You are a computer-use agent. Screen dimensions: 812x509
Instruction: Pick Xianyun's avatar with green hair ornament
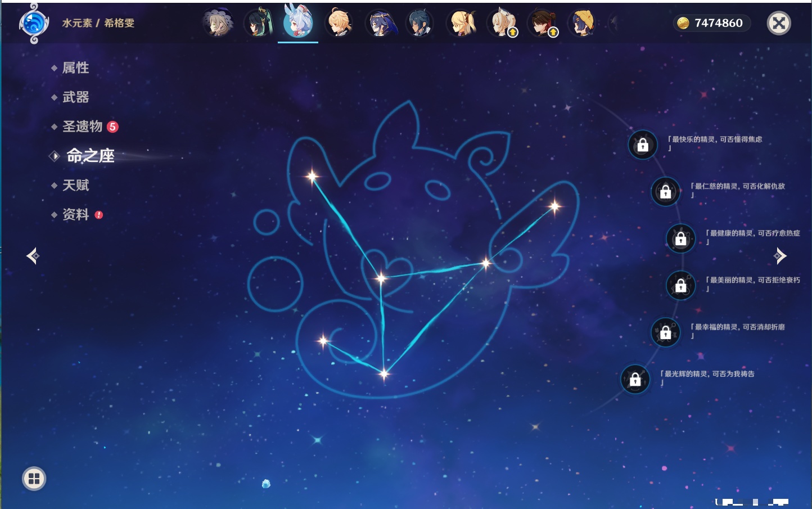pyautogui.click(x=258, y=23)
